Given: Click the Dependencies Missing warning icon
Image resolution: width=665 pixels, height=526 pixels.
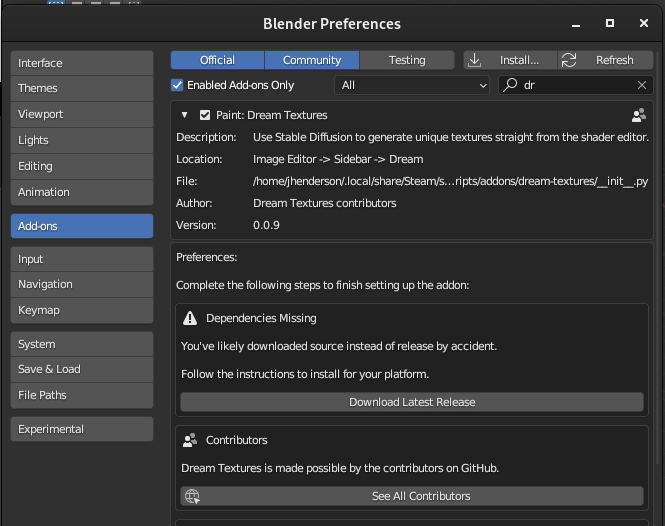Looking at the screenshot, I should (x=190, y=318).
